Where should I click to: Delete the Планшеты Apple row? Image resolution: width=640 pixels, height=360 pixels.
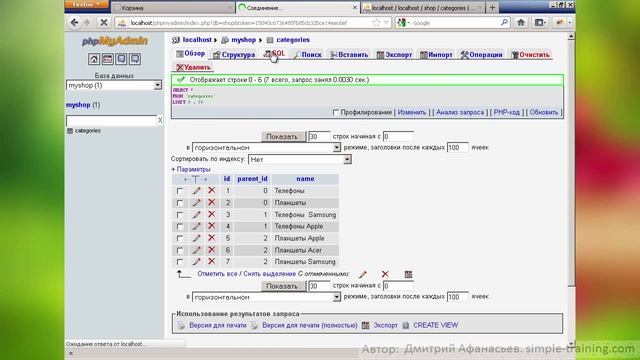211,238
